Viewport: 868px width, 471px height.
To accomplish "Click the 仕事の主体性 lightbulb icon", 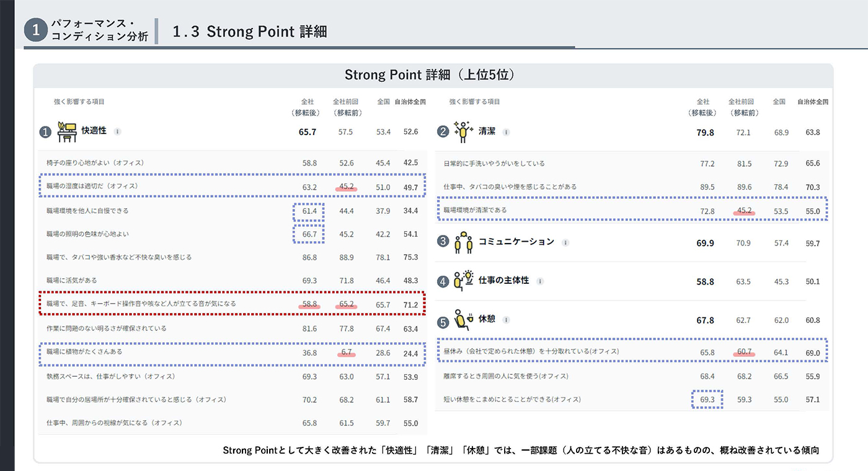I will [463, 281].
